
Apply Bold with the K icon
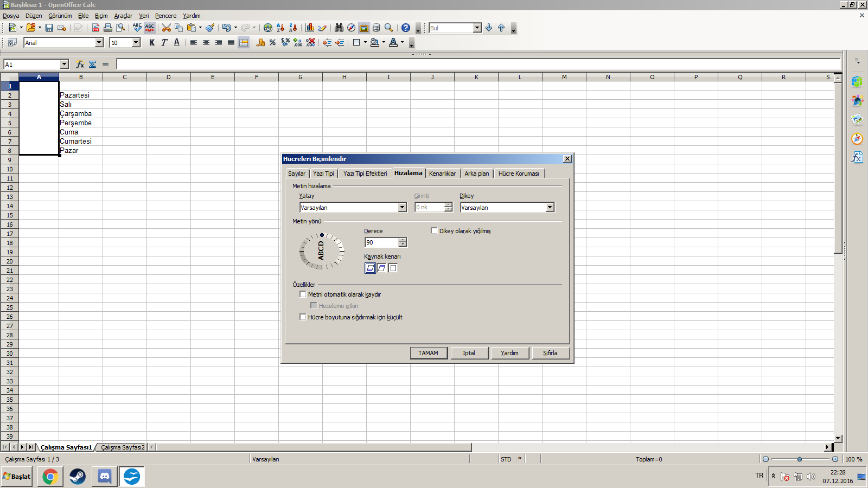[x=152, y=42]
